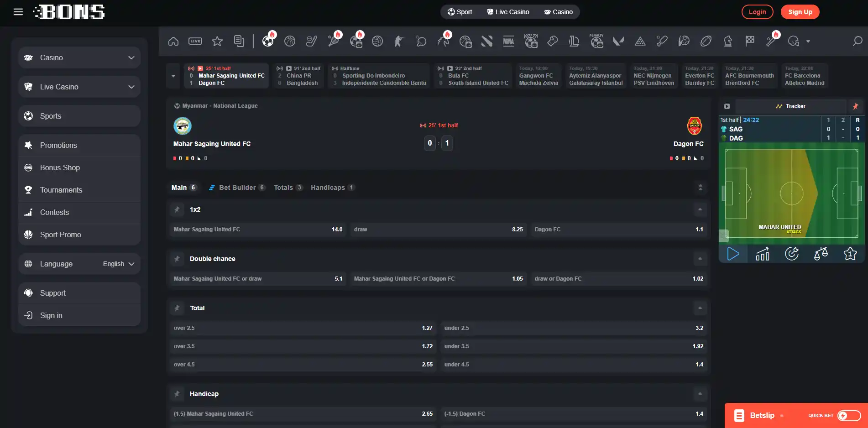Image resolution: width=868 pixels, height=428 pixels.
Task: Open the Casino top navigation tab
Action: [558, 12]
